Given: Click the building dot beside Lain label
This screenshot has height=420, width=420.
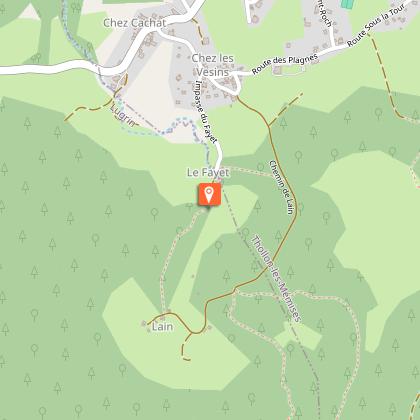Looking at the screenshot, I should click(x=144, y=323).
